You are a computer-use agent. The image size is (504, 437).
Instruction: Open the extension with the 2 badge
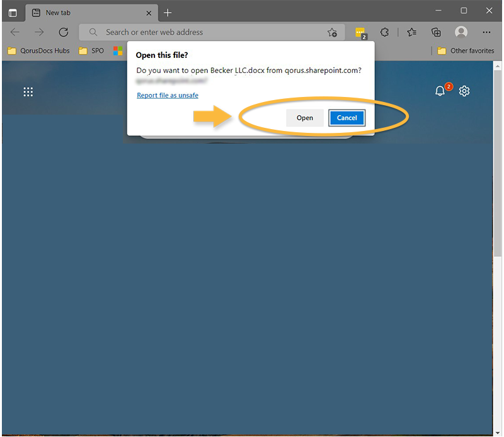tap(360, 32)
